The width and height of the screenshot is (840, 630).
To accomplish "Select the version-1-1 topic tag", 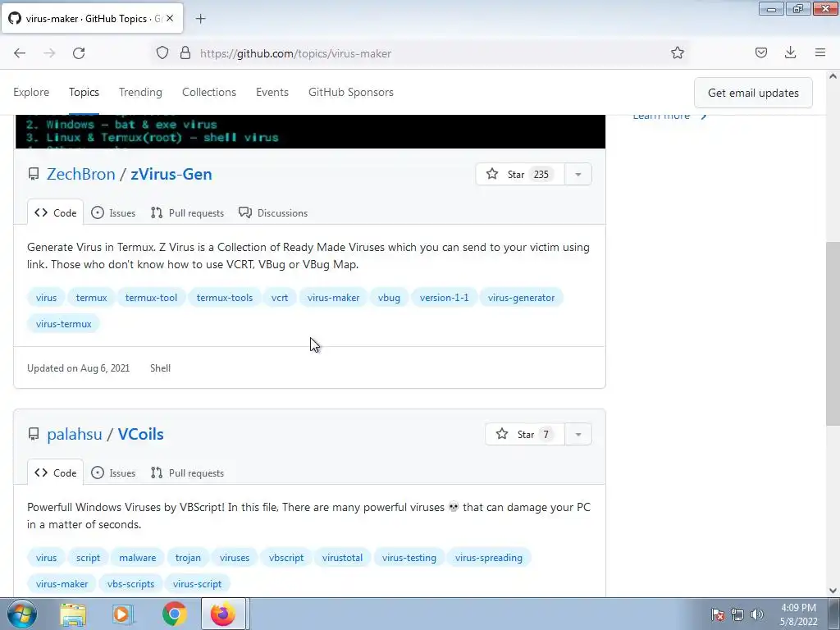I will (x=444, y=297).
